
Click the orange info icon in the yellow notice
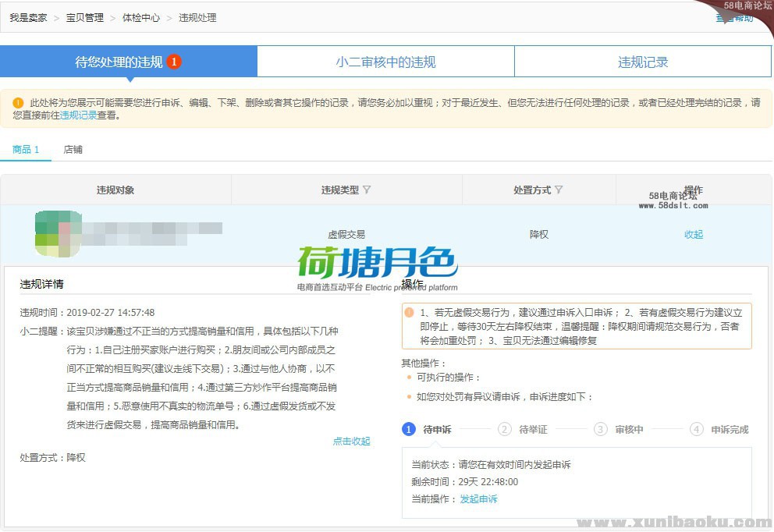click(x=18, y=103)
